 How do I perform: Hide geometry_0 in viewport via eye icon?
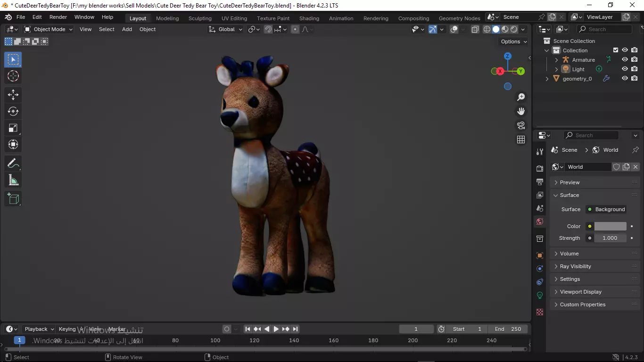tap(625, 79)
